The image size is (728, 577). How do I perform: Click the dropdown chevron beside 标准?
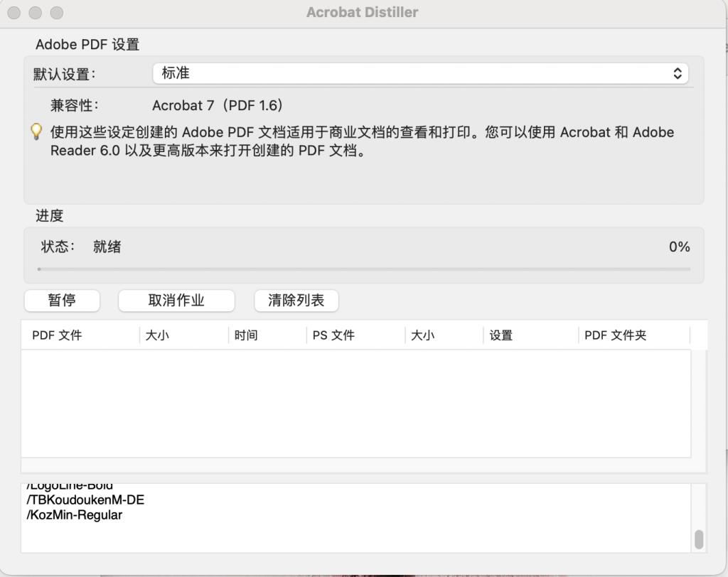(x=678, y=73)
